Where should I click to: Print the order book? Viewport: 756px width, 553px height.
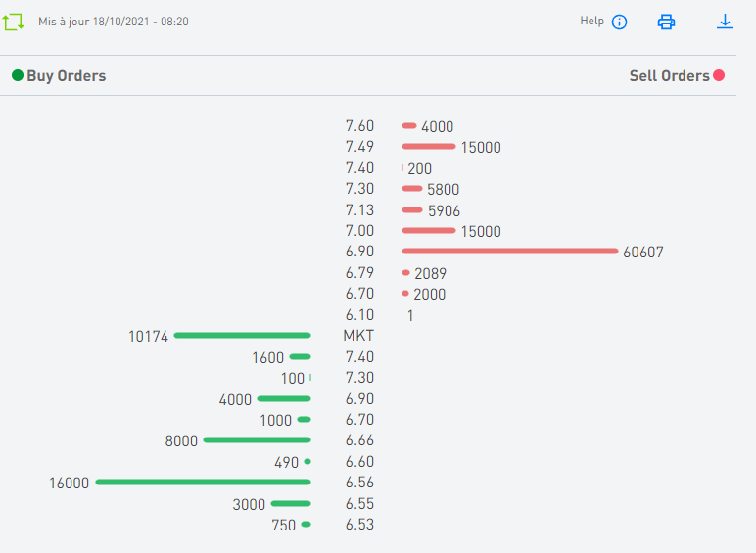[666, 22]
